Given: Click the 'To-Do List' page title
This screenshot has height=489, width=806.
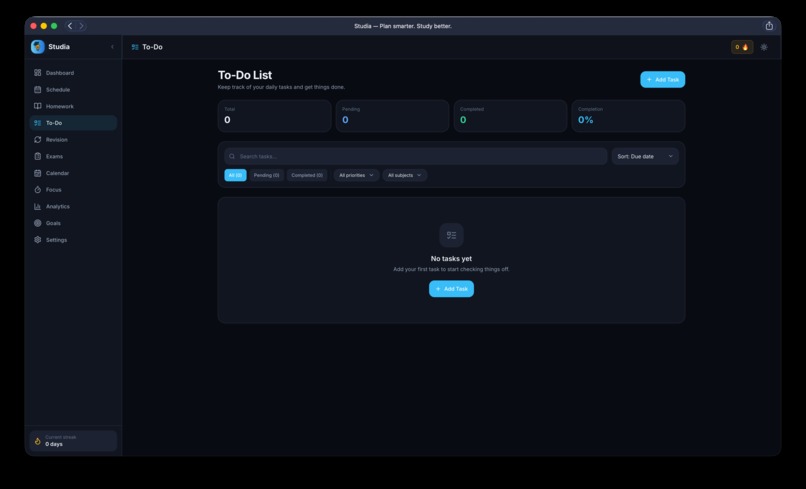Looking at the screenshot, I should 245,75.
